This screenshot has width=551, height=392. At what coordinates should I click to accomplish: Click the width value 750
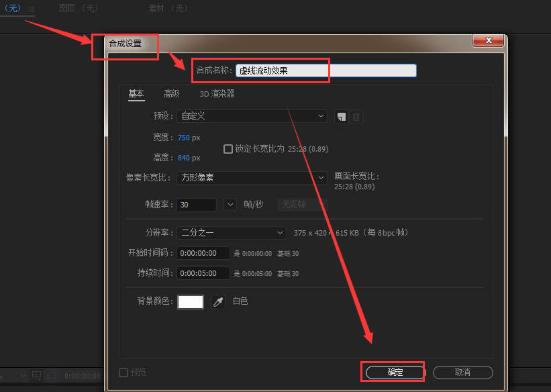click(183, 138)
